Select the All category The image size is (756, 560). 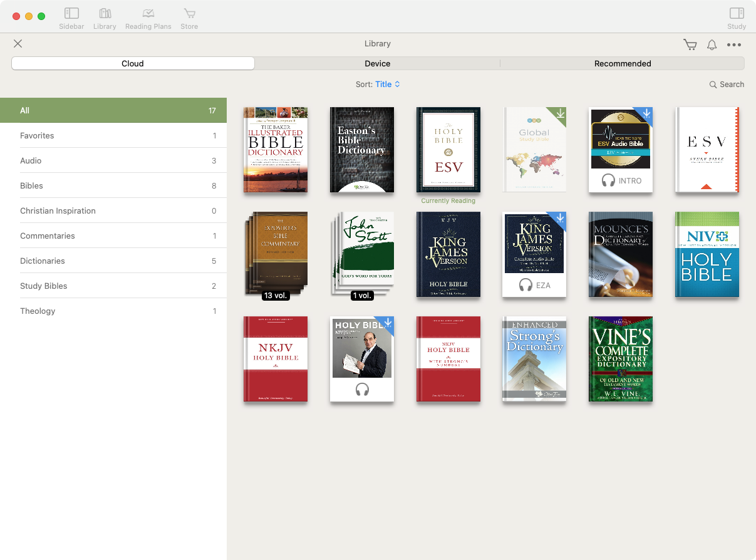pyautogui.click(x=113, y=110)
